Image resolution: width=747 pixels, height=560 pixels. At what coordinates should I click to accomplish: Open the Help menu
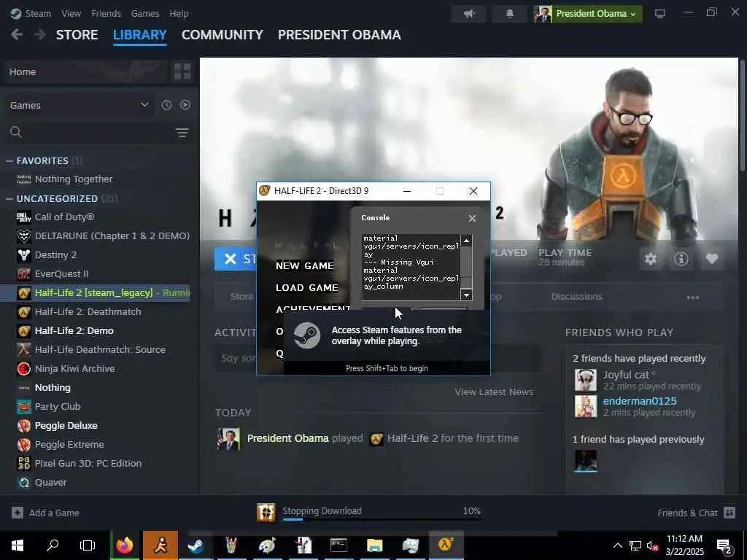coord(179,13)
